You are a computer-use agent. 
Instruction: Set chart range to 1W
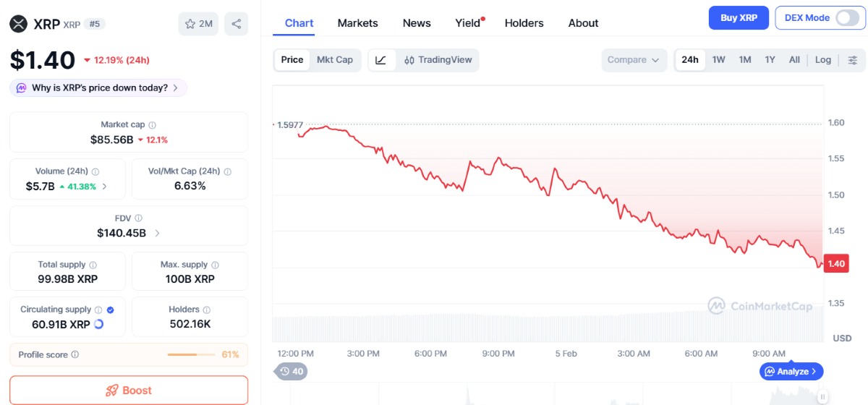[718, 60]
